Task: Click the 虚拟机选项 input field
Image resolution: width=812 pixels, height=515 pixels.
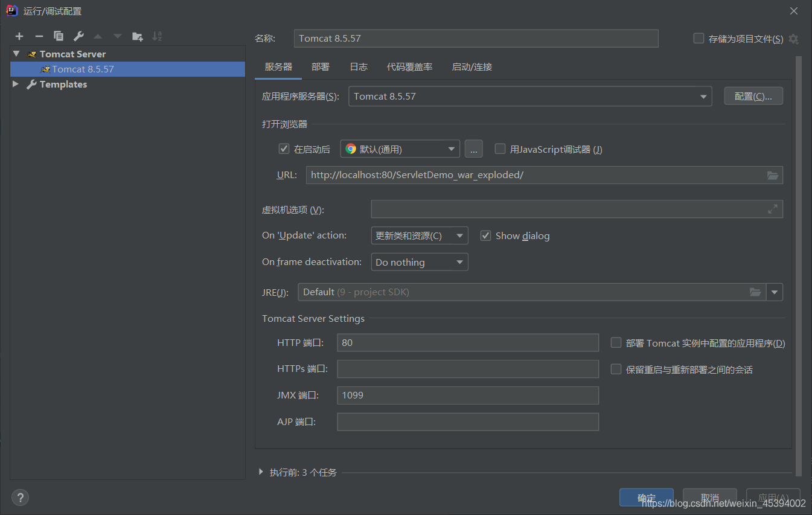Action: point(577,209)
